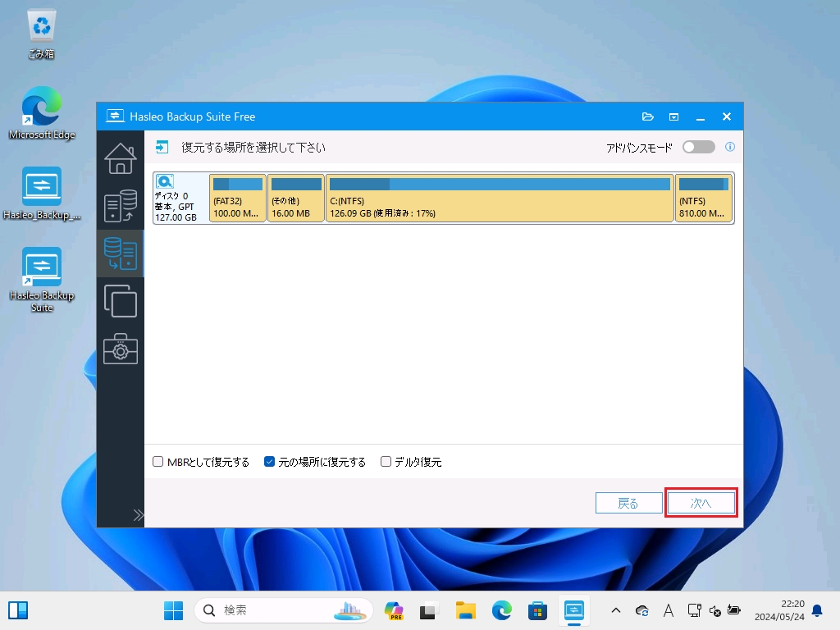
Task: Enable the デルタ復元 checkbox
Action: (386, 461)
